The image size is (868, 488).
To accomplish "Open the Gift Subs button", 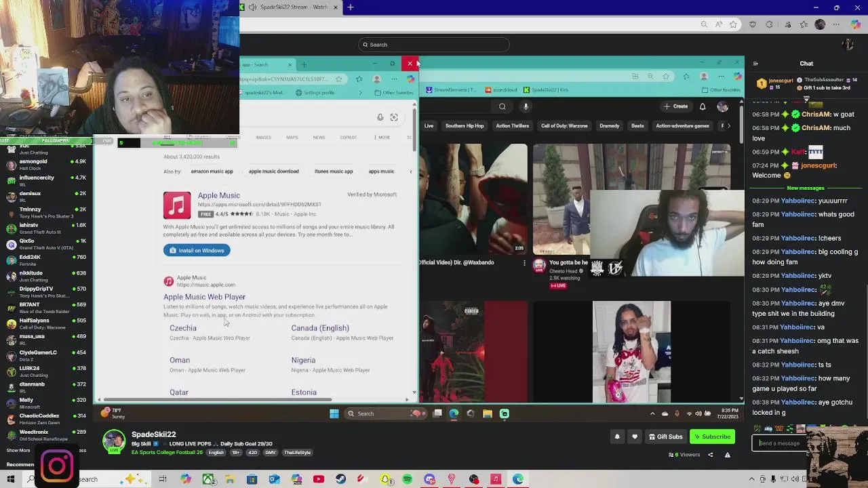I will [x=665, y=436].
